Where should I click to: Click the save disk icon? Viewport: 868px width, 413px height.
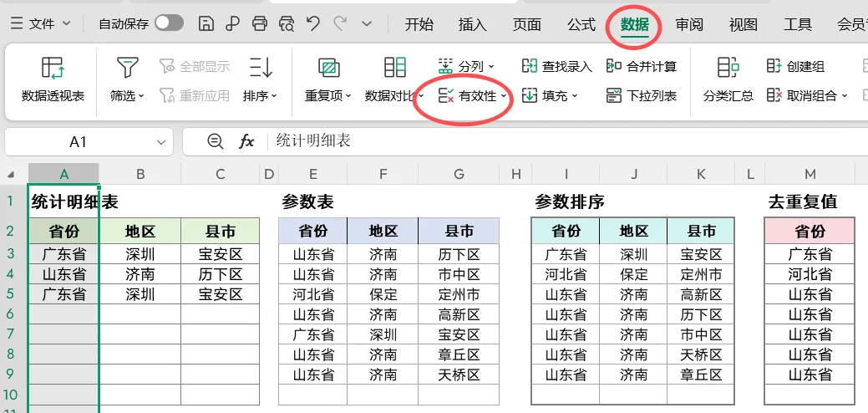point(206,23)
